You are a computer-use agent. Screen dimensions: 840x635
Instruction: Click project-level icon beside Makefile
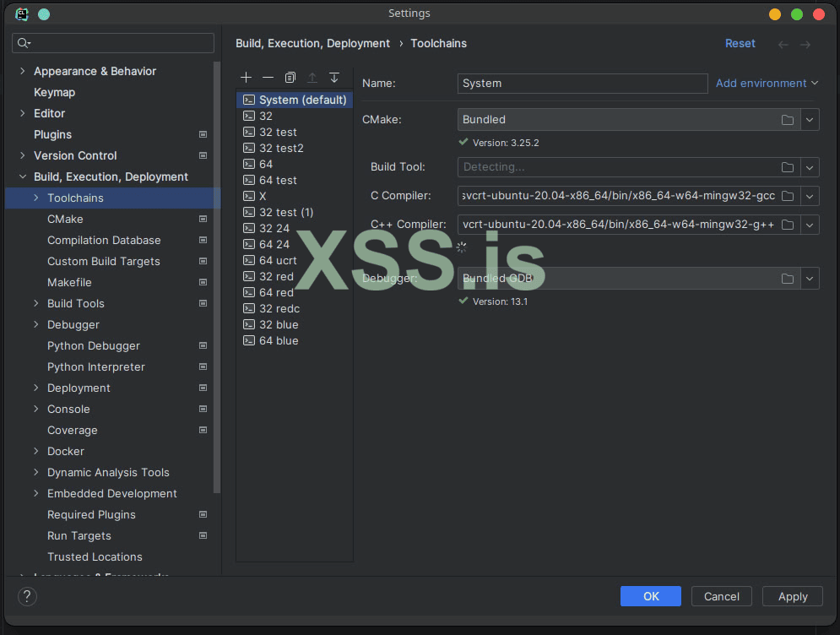[x=203, y=282]
